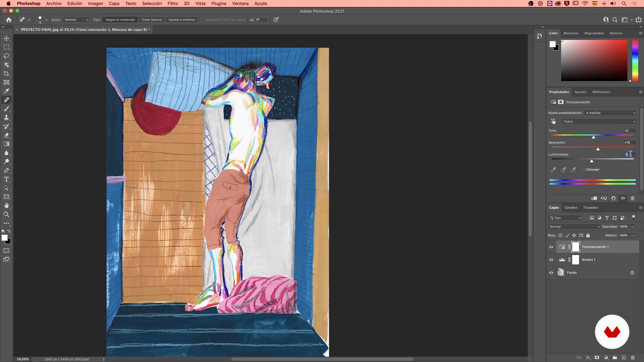This screenshot has width=644, height=362.
Task: Toggle adjustment layer visibility in Properties
Action: 623,198
